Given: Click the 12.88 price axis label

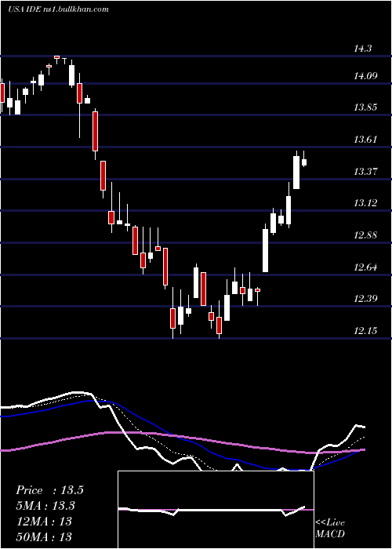Looking at the screenshot, I should point(365,235).
